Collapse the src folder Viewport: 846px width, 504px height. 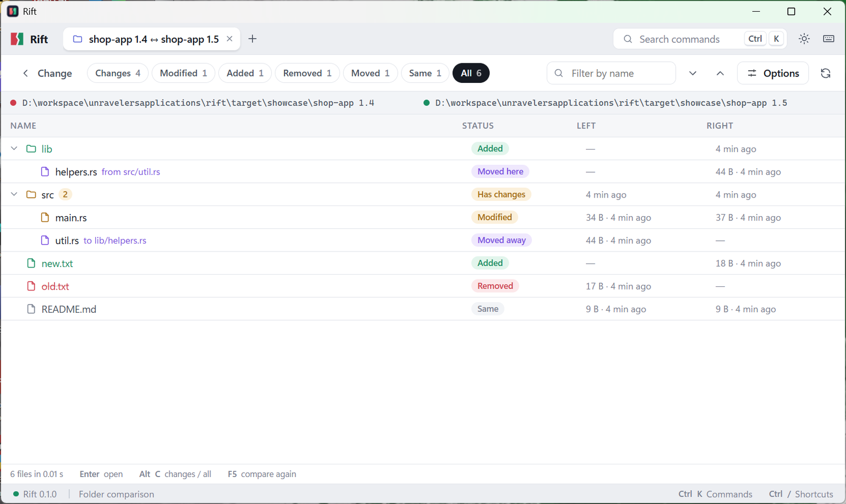(14, 194)
